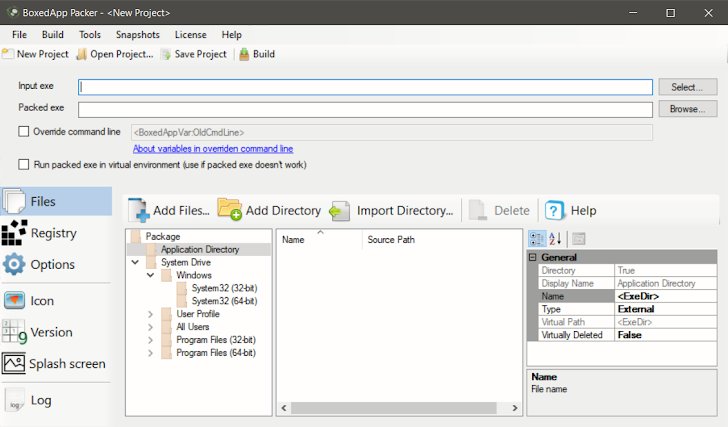Open the Help menu
The width and height of the screenshot is (728, 427).
click(232, 35)
